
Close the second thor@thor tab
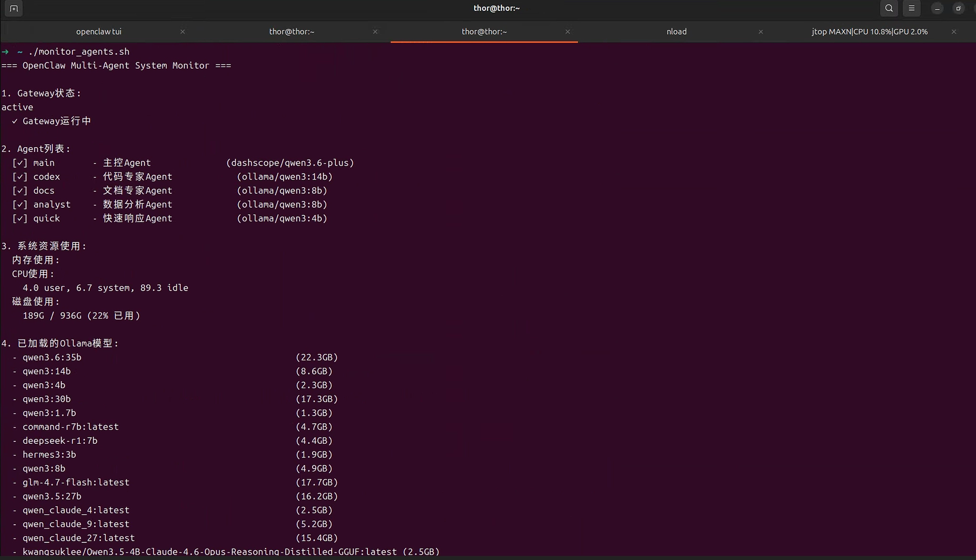[375, 31]
